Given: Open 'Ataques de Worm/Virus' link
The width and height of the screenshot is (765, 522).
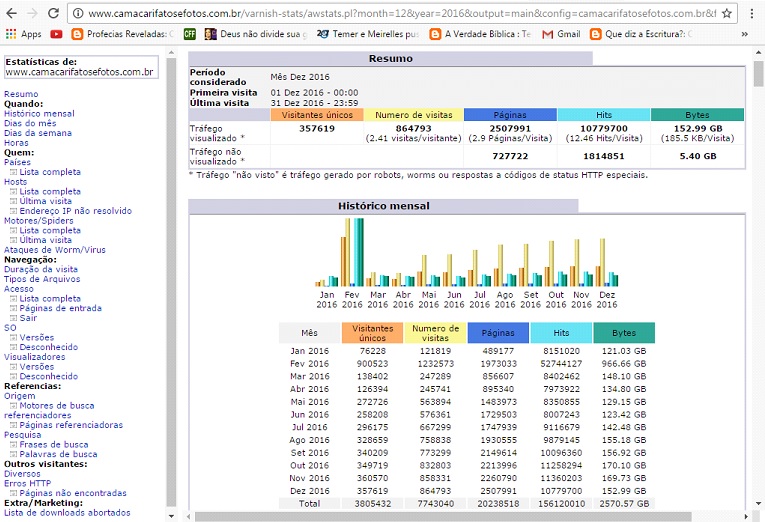Looking at the screenshot, I should pos(54,250).
